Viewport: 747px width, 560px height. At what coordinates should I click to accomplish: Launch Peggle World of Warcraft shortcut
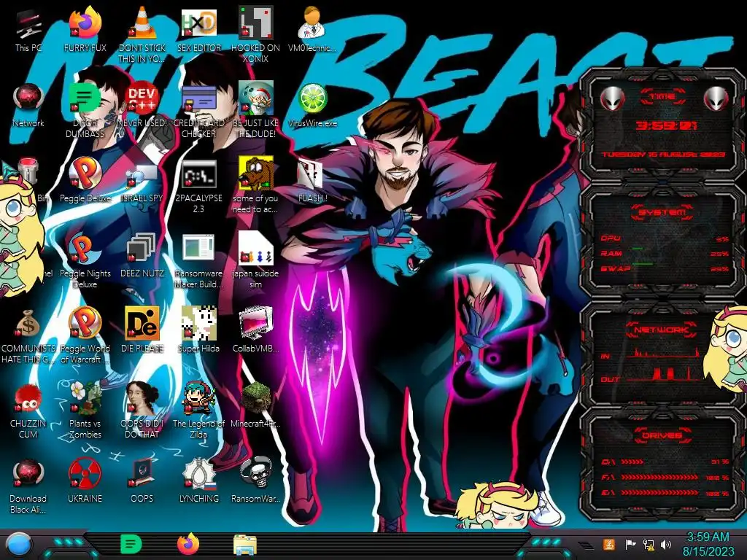[85, 335]
